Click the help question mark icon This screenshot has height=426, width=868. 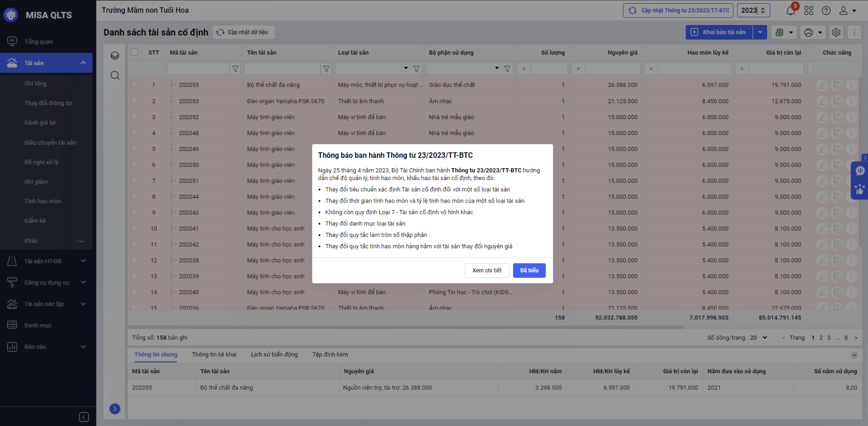826,10
